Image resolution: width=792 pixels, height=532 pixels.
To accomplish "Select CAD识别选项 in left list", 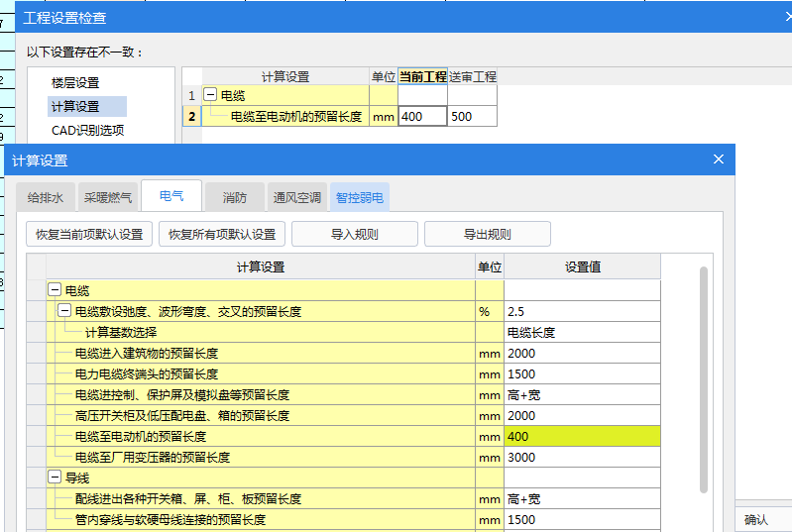I will tap(87, 130).
